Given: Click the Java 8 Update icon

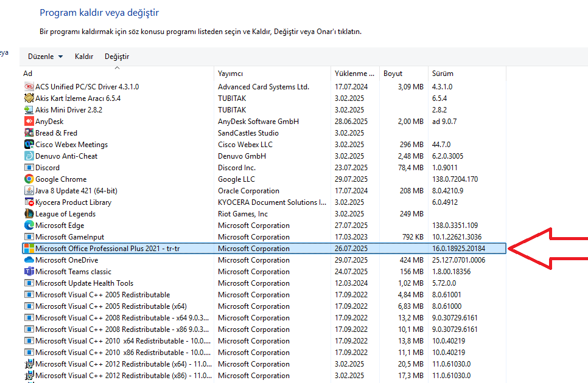Looking at the screenshot, I should pos(29,190).
